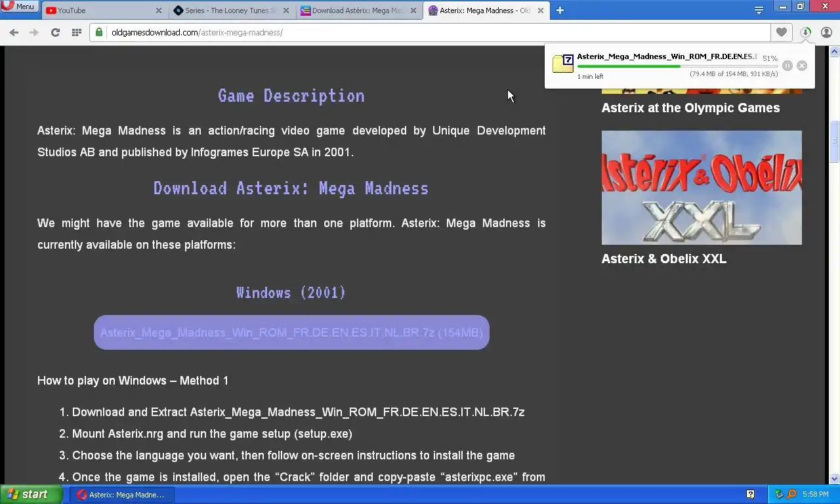Close the Download Astérix Mega Madness tab

click(x=413, y=10)
